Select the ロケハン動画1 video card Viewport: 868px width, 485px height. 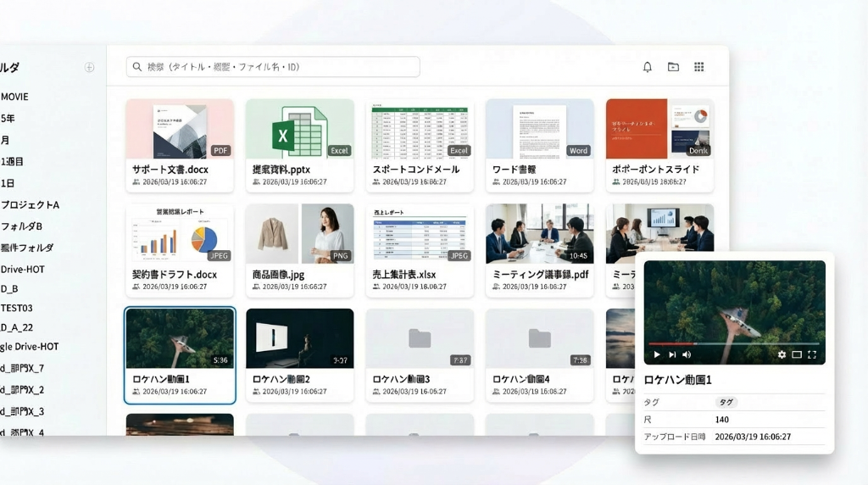pyautogui.click(x=180, y=355)
